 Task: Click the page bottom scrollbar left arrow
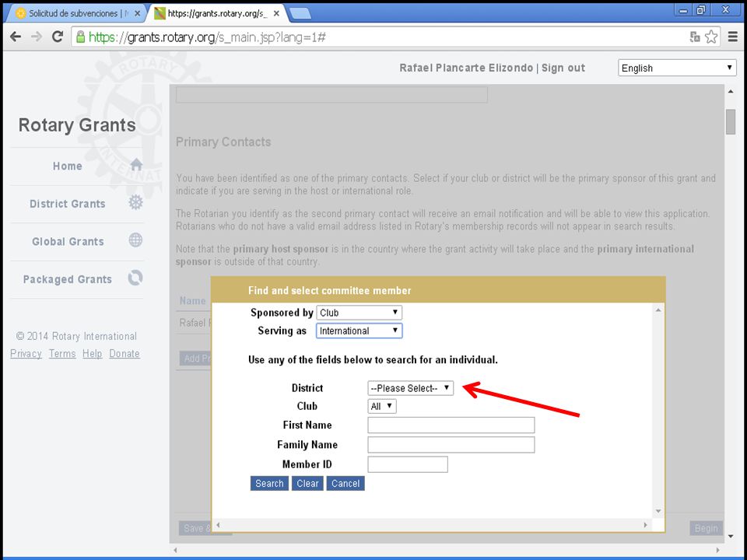[x=175, y=550]
